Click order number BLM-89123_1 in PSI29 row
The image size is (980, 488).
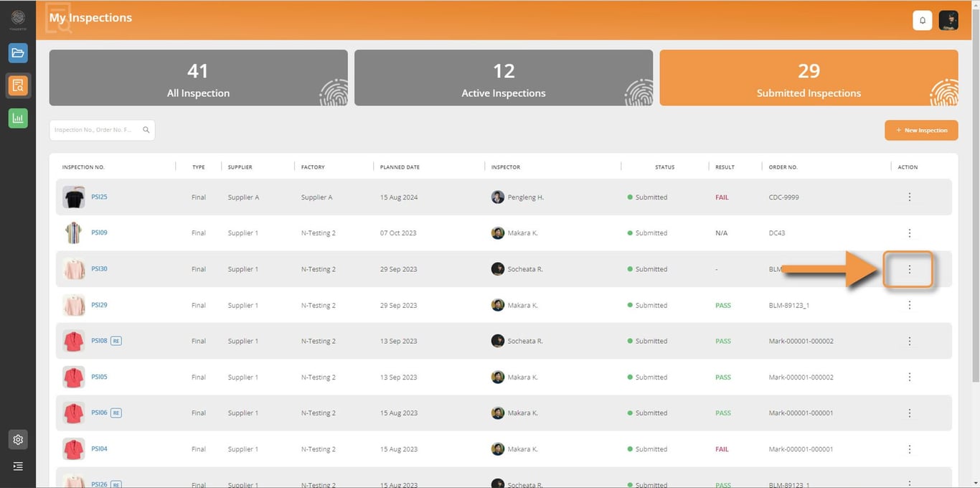[x=789, y=305]
